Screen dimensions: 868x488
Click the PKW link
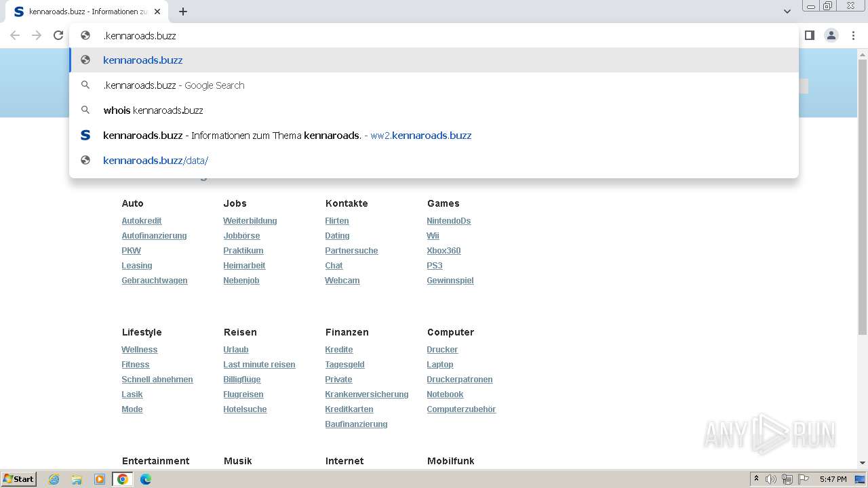(x=131, y=251)
